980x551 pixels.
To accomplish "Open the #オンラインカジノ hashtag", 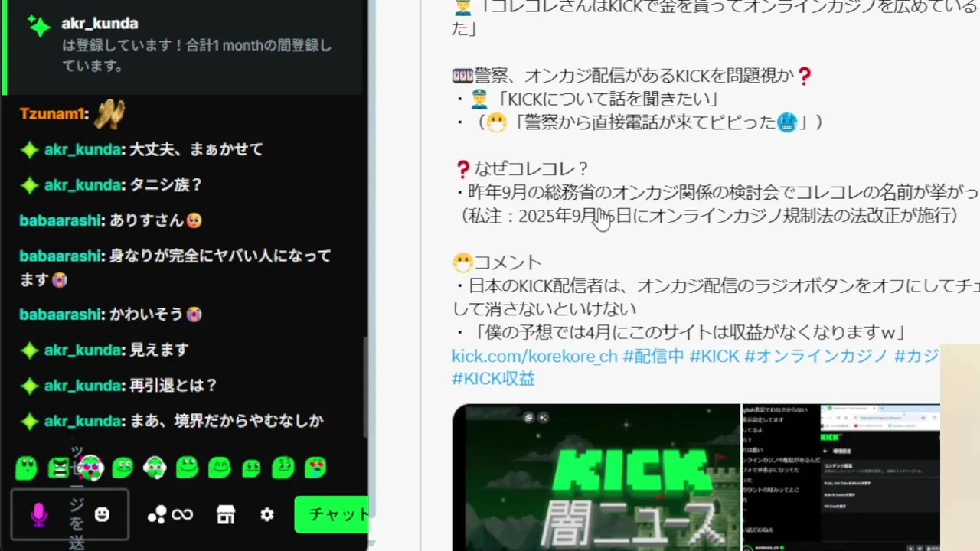I will pyautogui.click(x=816, y=356).
